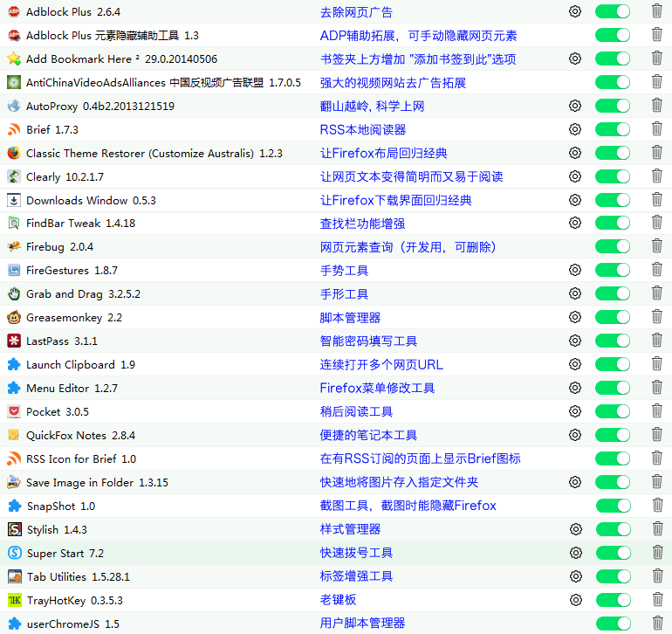The image size is (672, 634).
Task: Open settings gear for Adblock Plus 2.6.4
Action: (575, 11)
